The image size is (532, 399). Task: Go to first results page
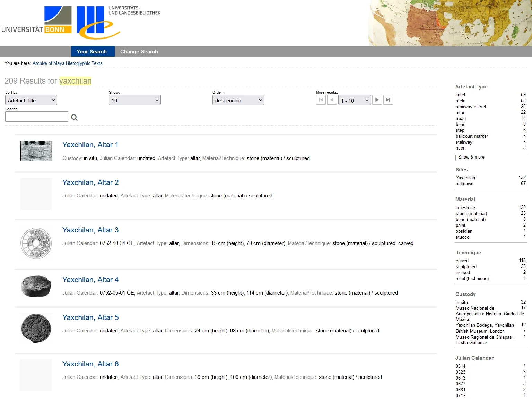click(x=321, y=100)
